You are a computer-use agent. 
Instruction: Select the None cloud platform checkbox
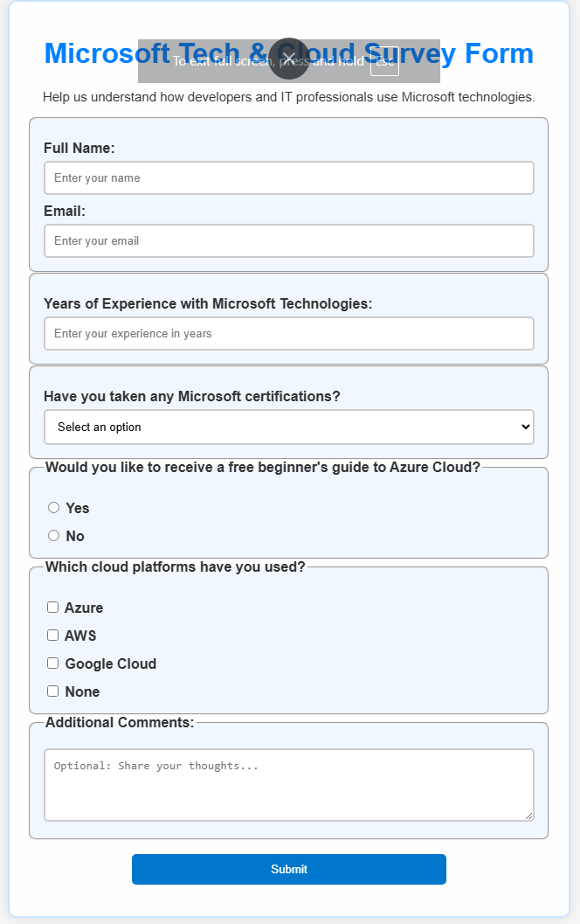[53, 691]
